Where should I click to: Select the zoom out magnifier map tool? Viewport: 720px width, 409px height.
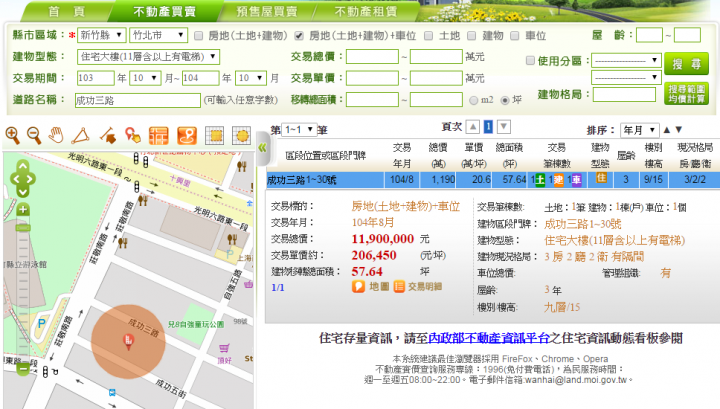pyautogui.click(x=33, y=134)
